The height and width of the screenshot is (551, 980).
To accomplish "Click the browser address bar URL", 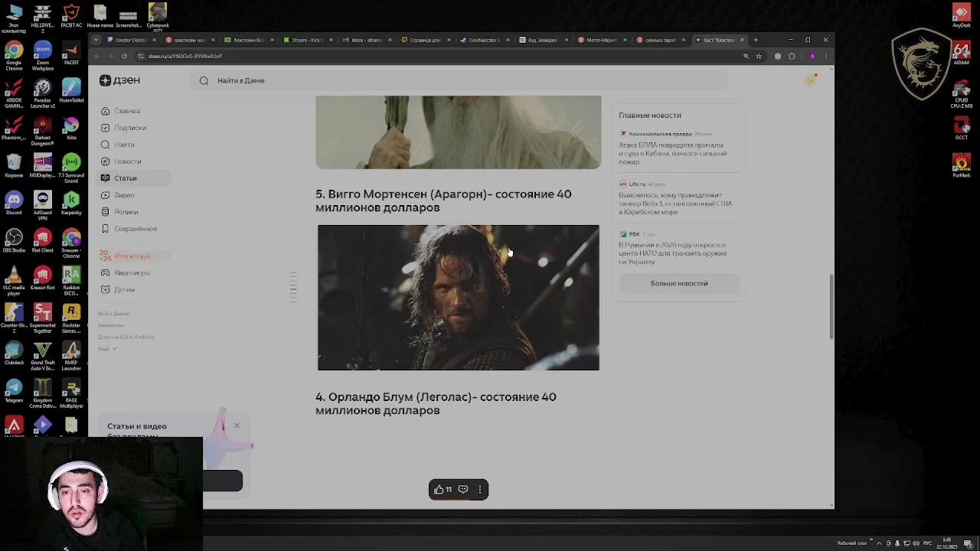I will click(x=185, y=56).
